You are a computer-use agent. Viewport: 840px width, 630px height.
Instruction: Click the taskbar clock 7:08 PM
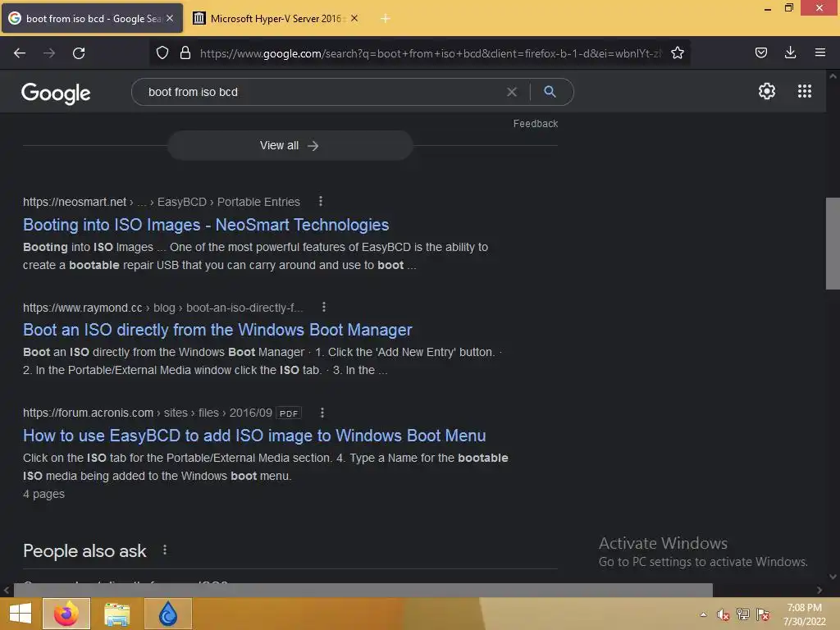pyautogui.click(x=804, y=608)
